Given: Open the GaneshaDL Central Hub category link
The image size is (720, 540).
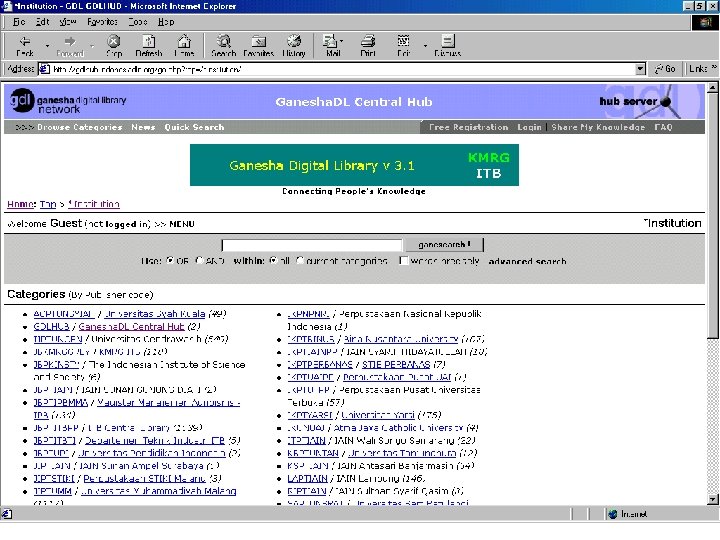Looking at the screenshot, I should [131, 326].
